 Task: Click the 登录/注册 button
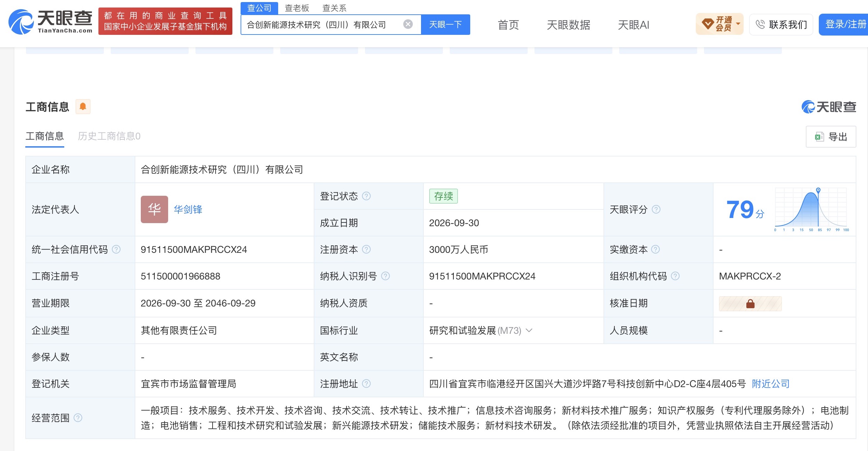[x=843, y=24]
